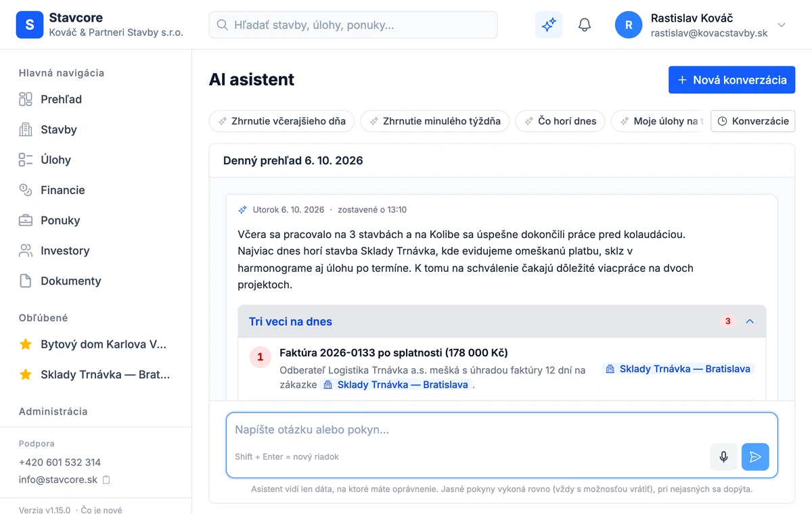Image resolution: width=812 pixels, height=514 pixels.
Task: Click the Úlohy checklist icon
Action: 26,160
